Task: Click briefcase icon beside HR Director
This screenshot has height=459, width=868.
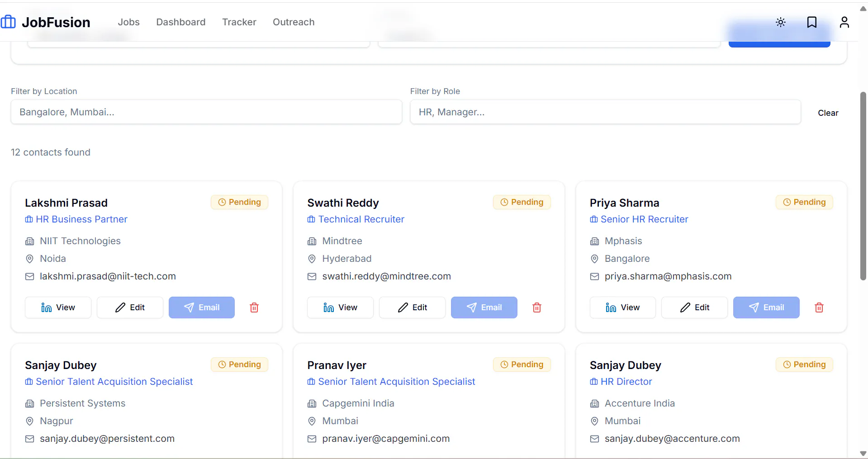Action: coord(594,382)
